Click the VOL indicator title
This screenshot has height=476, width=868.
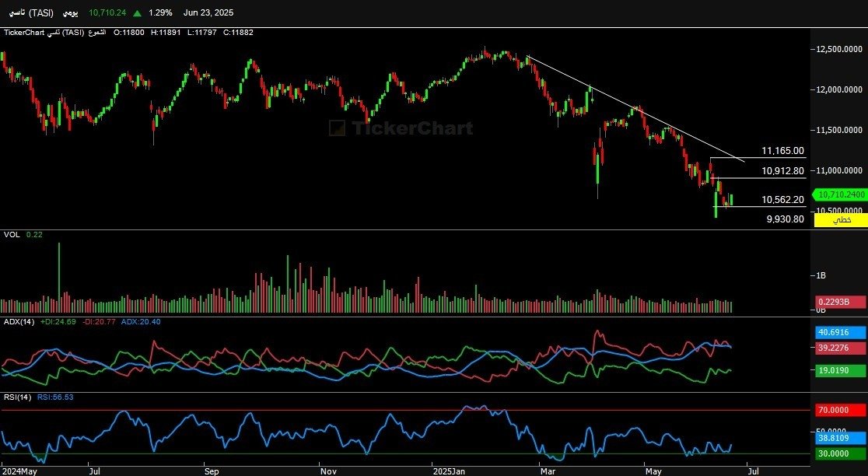point(12,235)
